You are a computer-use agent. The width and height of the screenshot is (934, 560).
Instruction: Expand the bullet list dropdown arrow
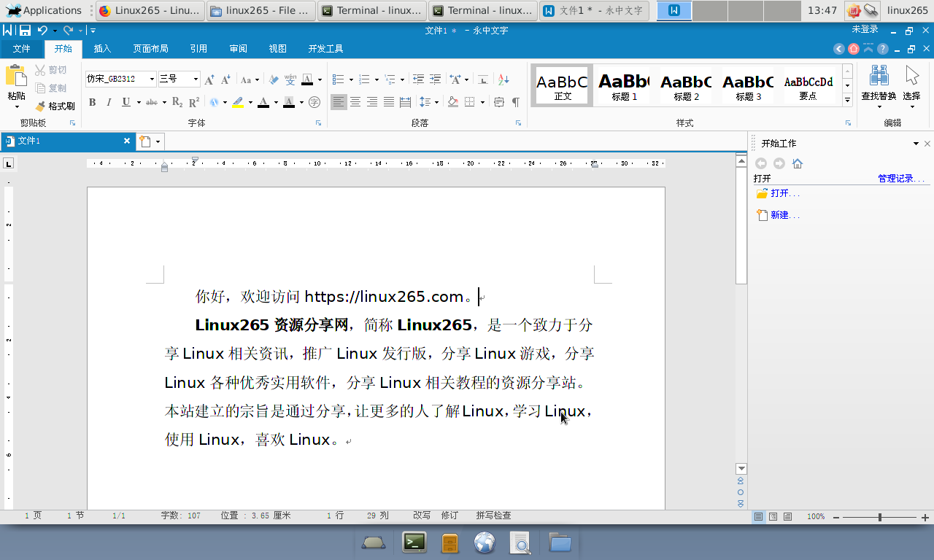(x=351, y=79)
